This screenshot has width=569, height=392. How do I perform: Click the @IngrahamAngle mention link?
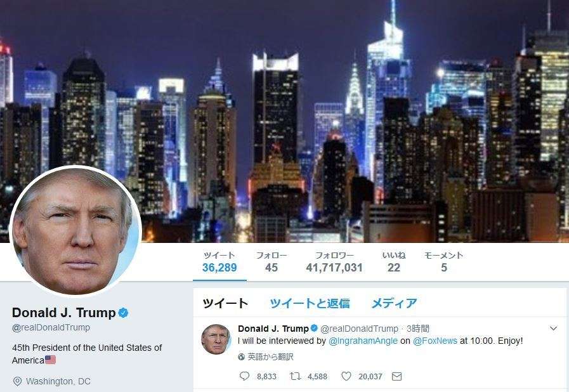tap(363, 341)
